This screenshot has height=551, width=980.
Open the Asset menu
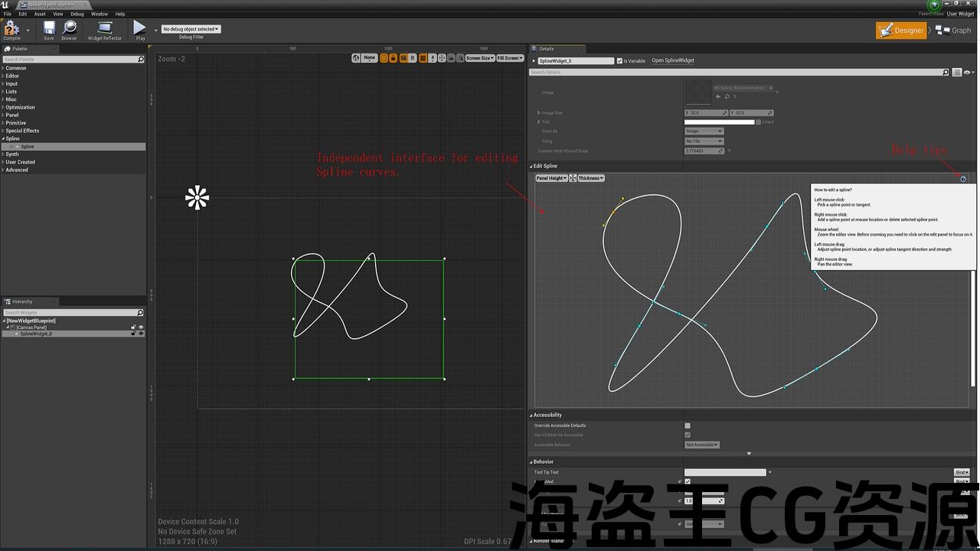click(x=40, y=14)
